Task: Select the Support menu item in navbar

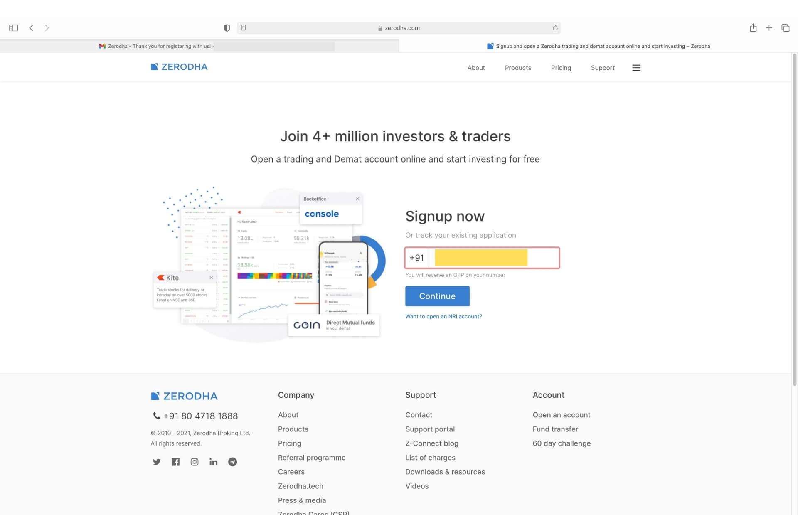Action: (603, 67)
